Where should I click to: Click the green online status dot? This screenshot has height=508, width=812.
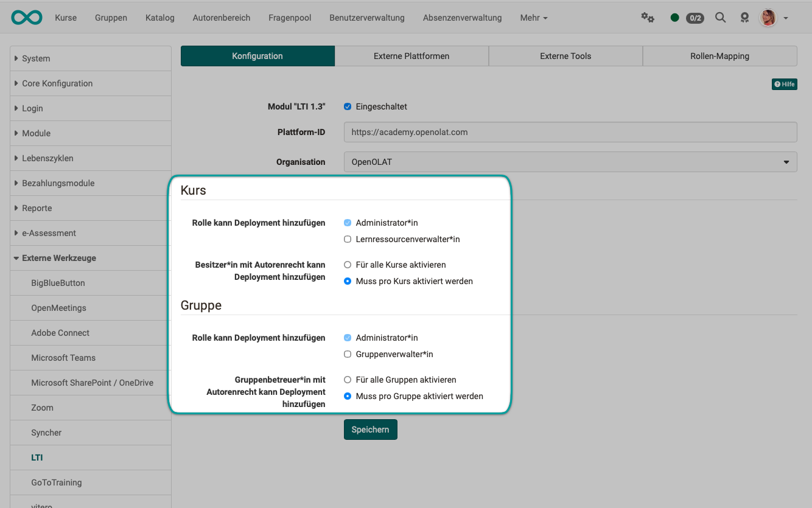[674, 18]
